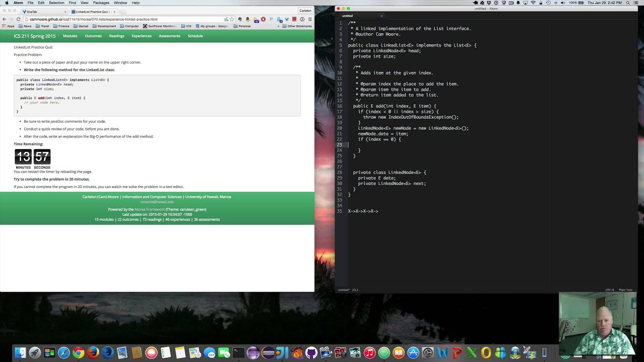Screen dimensions: 644x362
Task: Click the Wi-Fi icon in the menu bar
Action: [533, 3]
